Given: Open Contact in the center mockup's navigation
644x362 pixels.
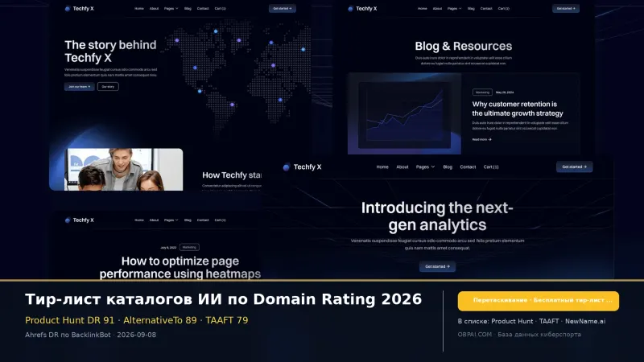Looking at the screenshot, I should pos(468,167).
